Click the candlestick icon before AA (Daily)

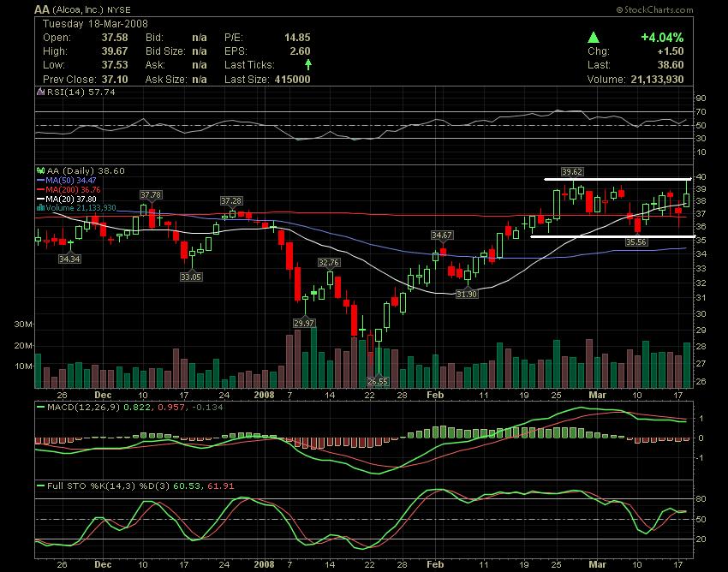click(40, 171)
